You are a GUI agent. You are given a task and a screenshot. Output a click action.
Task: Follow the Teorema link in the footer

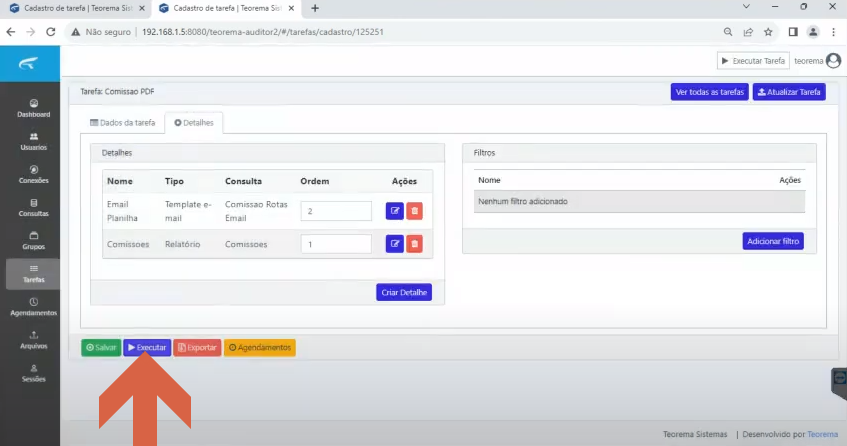[x=823, y=434]
